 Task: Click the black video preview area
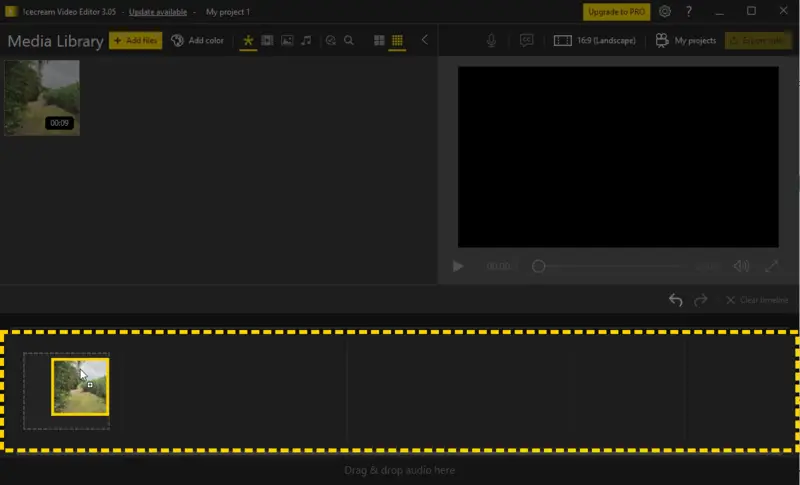pos(618,157)
